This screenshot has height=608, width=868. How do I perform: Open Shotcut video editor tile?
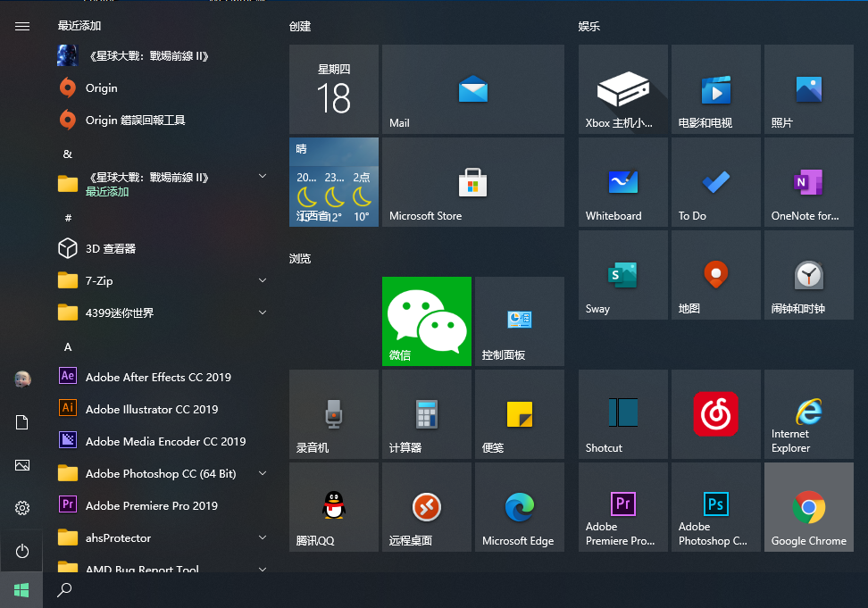point(622,413)
